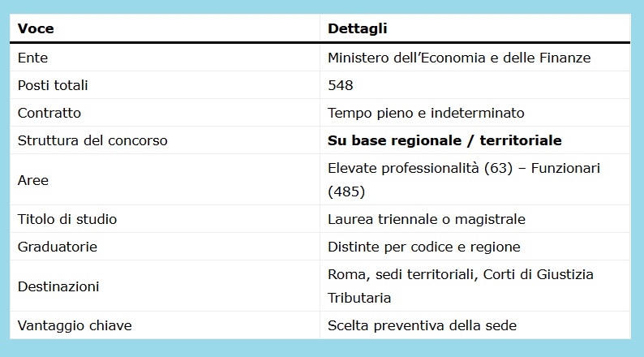
Task: Click the "Tempo pieno e indeterminato" cell
Action: [426, 113]
